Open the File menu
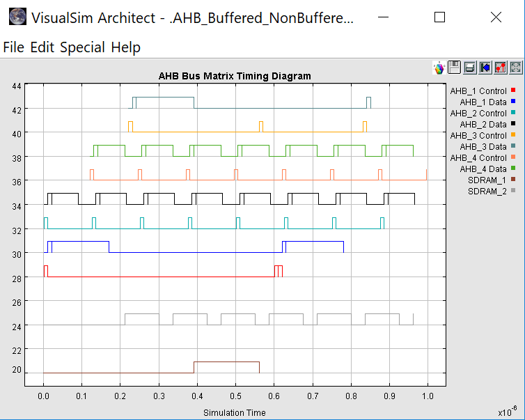The height and width of the screenshot is (420, 525). tap(13, 47)
